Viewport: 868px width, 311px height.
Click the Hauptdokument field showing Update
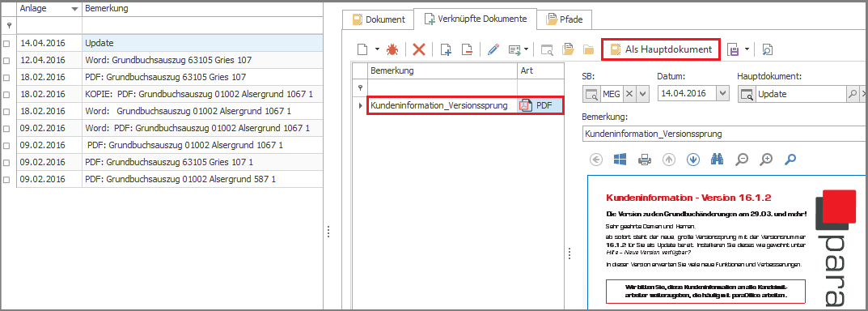(x=801, y=94)
